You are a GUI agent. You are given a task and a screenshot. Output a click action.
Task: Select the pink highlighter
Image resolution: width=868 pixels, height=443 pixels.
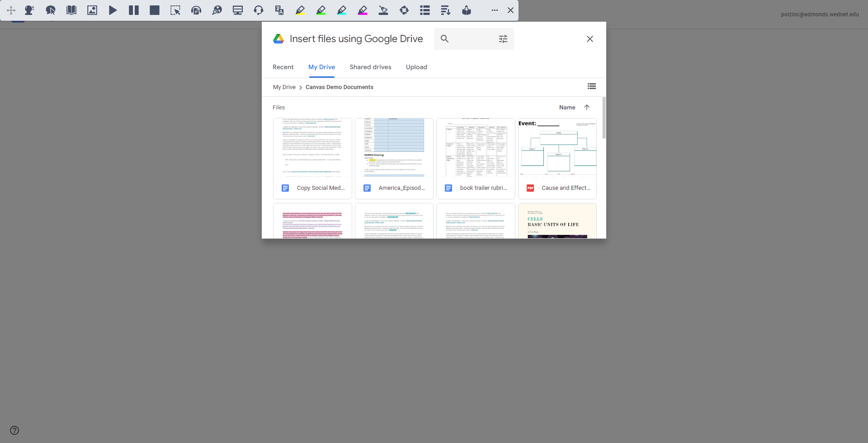363,10
